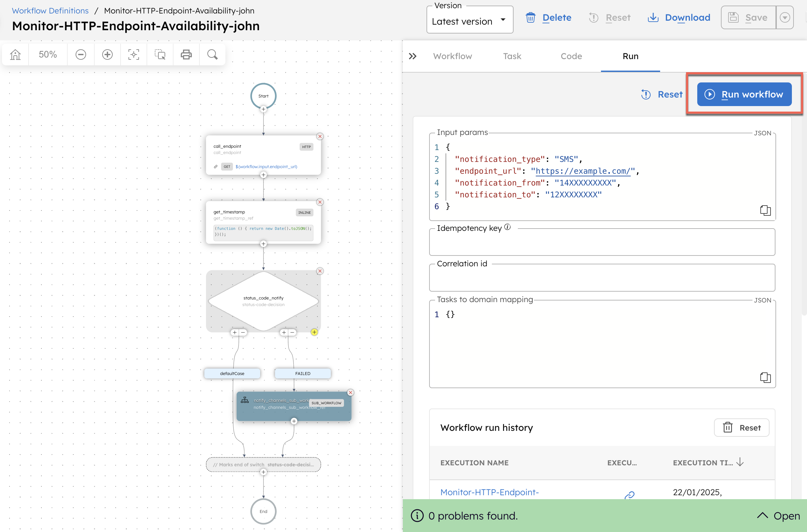Click the plus below Start node
Image resolution: width=807 pixels, height=532 pixels.
(264, 109)
